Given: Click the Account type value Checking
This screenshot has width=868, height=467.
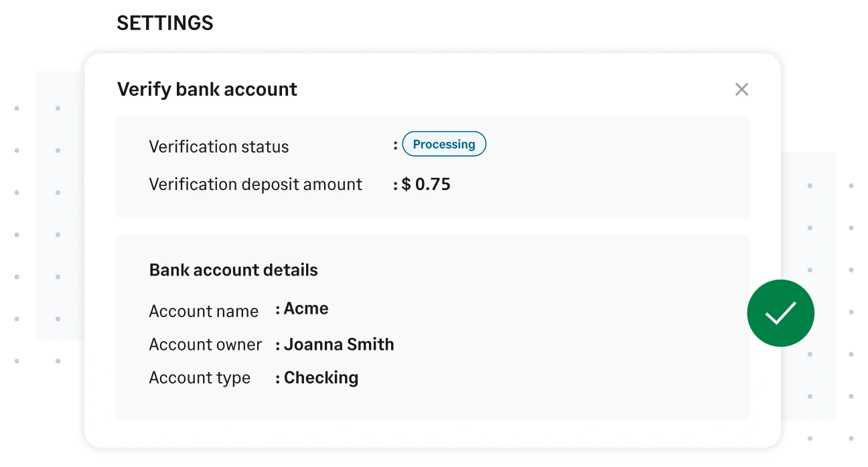Looking at the screenshot, I should 321,377.
